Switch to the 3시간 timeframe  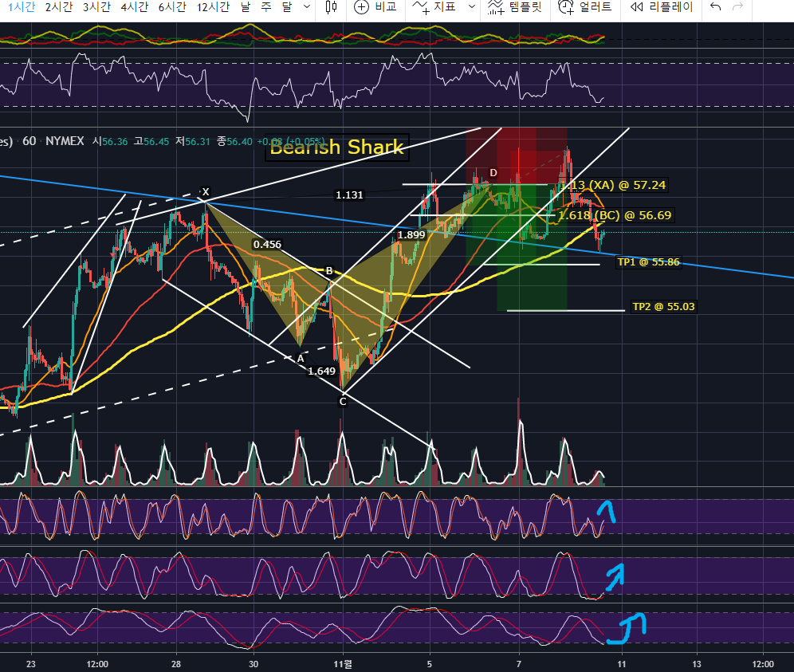coord(96,7)
